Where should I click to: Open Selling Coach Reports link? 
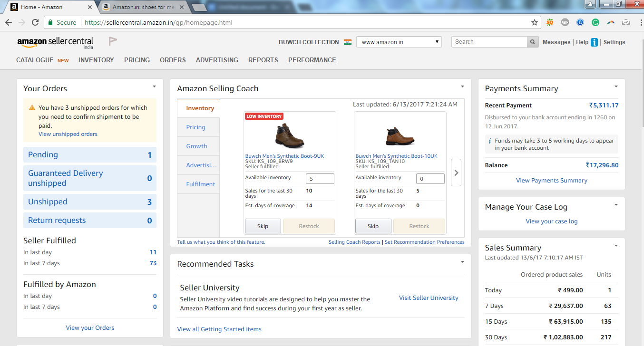pyautogui.click(x=354, y=242)
